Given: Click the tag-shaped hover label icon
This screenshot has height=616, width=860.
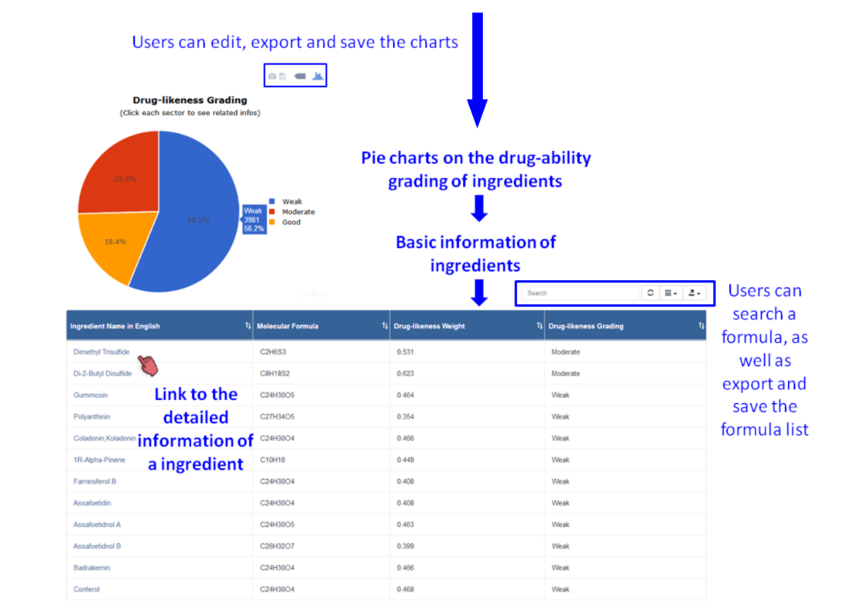Looking at the screenshot, I should click(300, 76).
